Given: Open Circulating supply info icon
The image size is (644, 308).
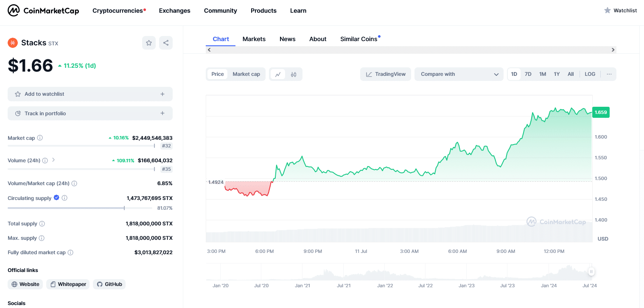Looking at the screenshot, I should [64, 198].
